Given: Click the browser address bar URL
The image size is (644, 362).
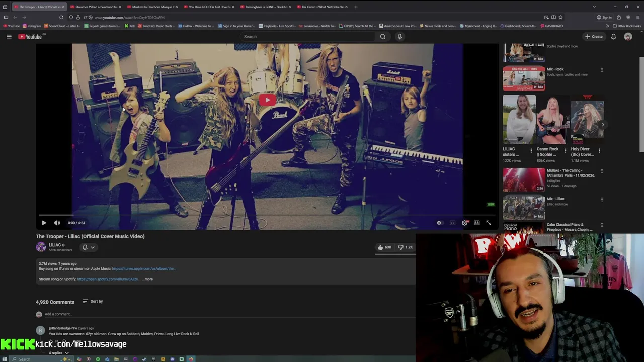Looking at the screenshot, I should [x=130, y=17].
